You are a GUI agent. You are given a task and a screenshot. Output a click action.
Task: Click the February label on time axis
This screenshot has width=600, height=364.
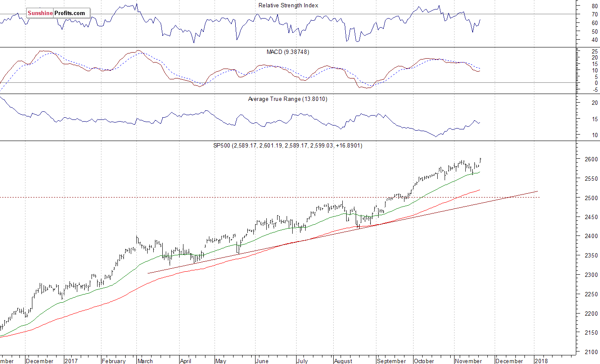114,361
